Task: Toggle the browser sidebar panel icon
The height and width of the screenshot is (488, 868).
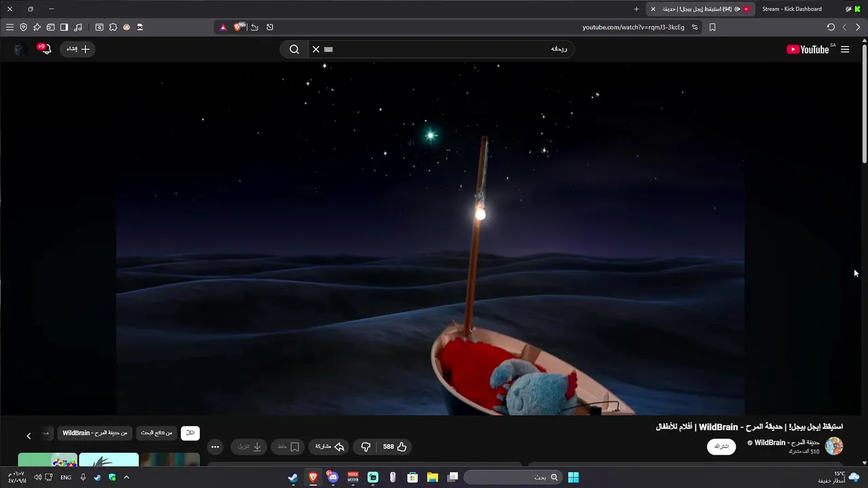Action: (x=64, y=27)
